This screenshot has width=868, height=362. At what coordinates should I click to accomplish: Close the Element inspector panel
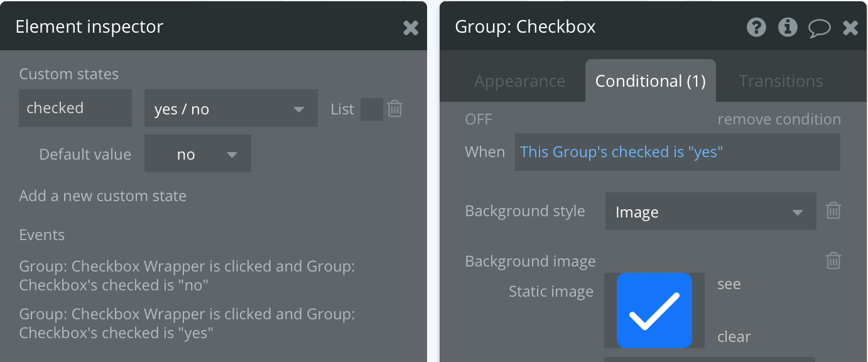[411, 28]
